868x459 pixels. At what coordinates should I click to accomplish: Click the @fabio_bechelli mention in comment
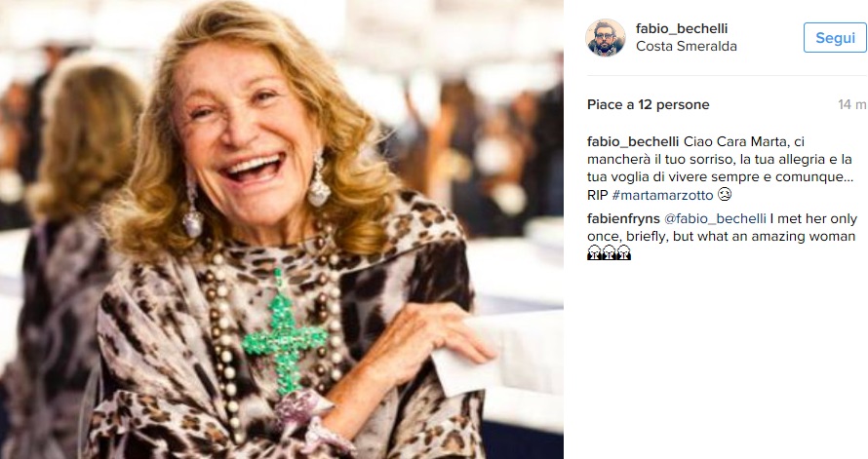pos(717,218)
